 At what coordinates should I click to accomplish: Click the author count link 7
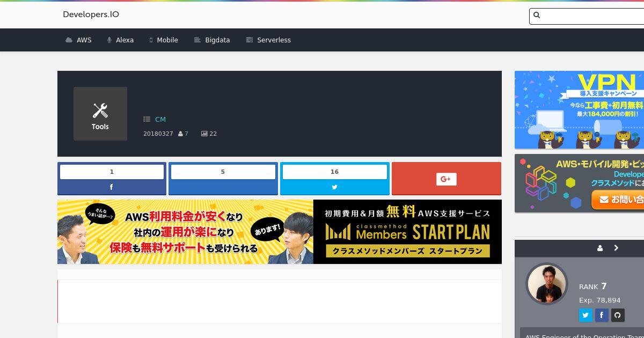pyautogui.click(x=186, y=134)
